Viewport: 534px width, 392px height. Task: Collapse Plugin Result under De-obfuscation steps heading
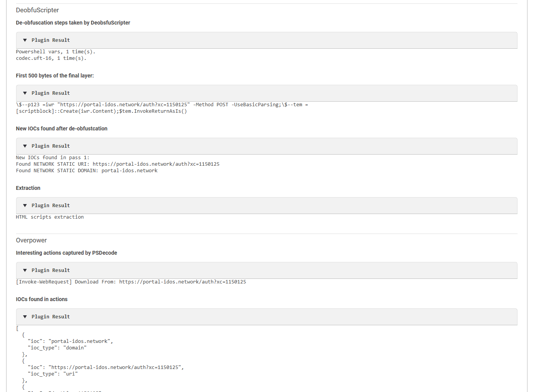[25, 40]
